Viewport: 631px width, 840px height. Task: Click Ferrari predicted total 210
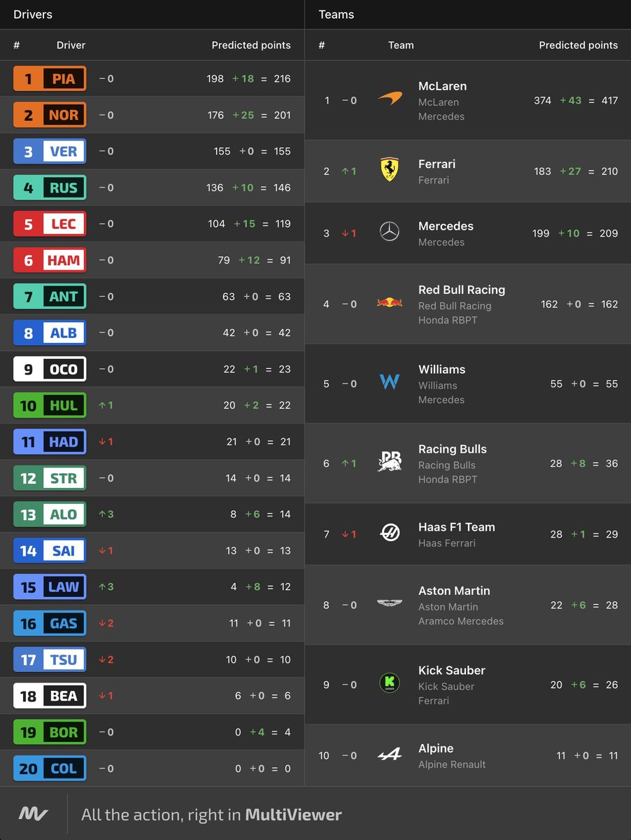click(x=609, y=171)
